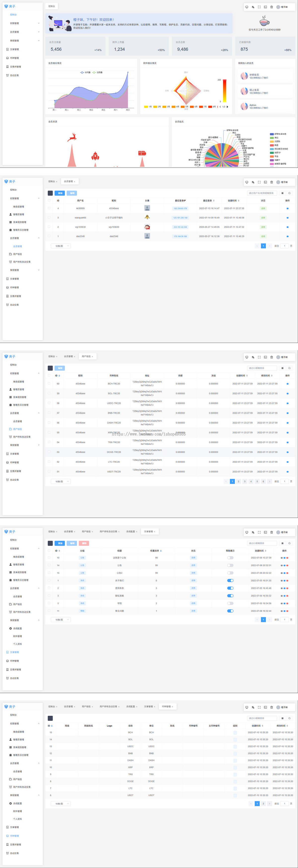298x868 pixels.
Task: Click dark refresh button on the 用户钱包 page
Action: tap(50, 368)
